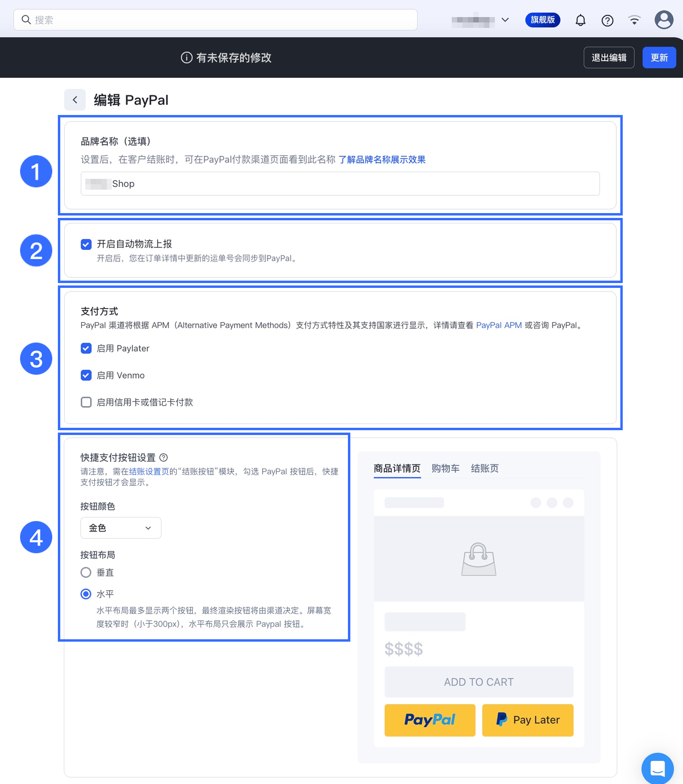The height and width of the screenshot is (784, 683).
Task: Open the help question mark icon
Action: coord(607,20)
